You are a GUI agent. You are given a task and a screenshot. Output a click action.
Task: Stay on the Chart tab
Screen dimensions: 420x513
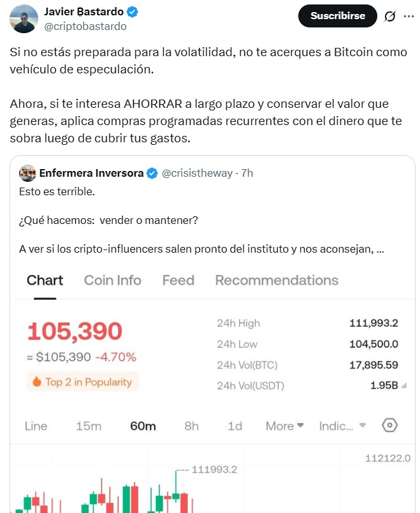44,280
